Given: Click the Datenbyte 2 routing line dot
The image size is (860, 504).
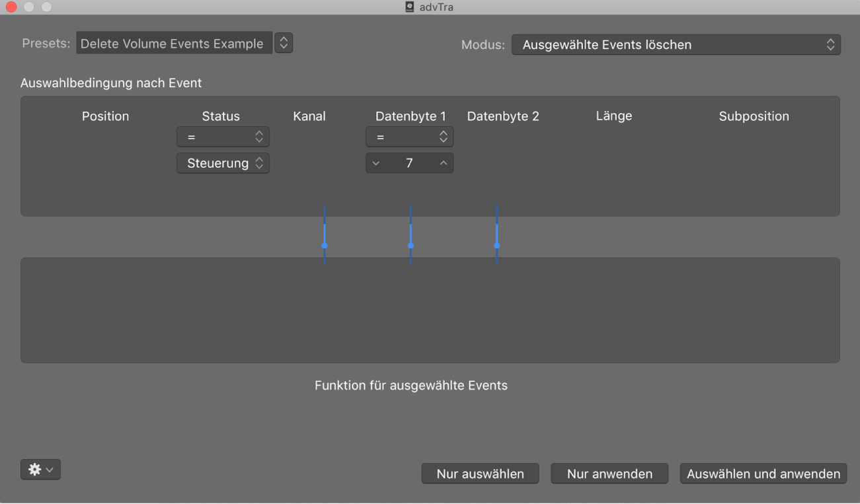Looking at the screenshot, I should (497, 246).
